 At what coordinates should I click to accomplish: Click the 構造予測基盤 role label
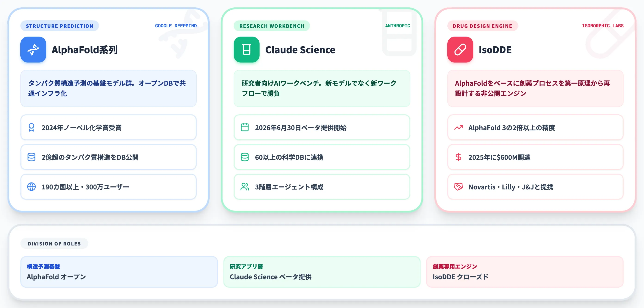(x=43, y=267)
